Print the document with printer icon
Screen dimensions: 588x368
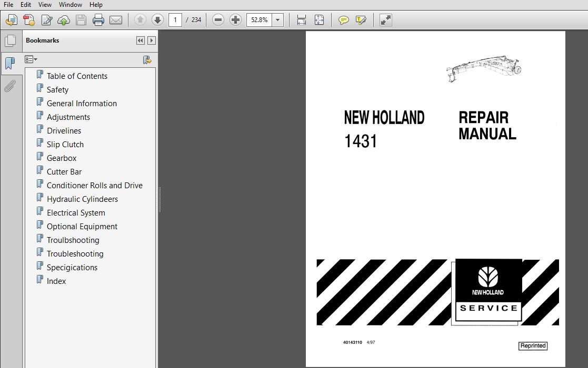coord(98,20)
